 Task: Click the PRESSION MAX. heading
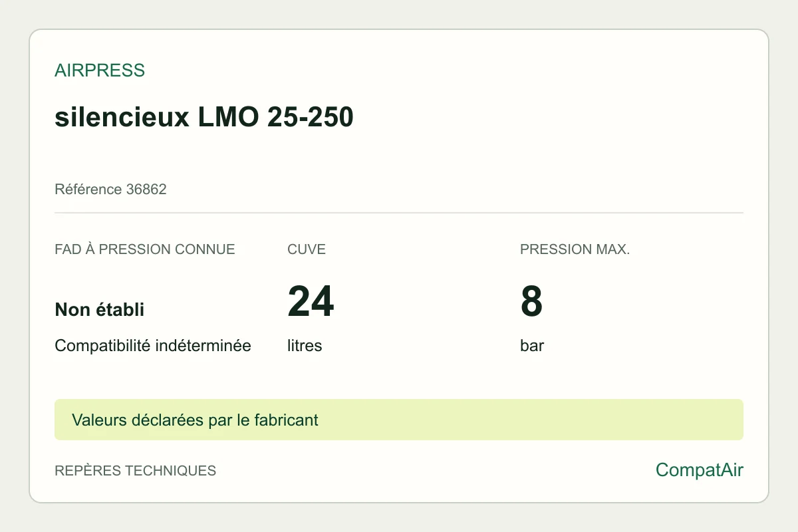coord(575,249)
